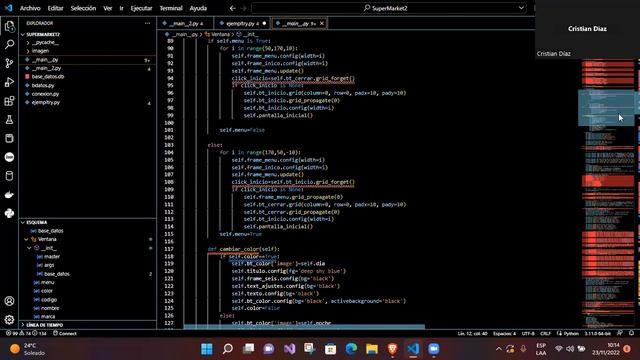The height and width of the screenshot is (360, 640).
Task: Open the Terminal menu
Action: pyautogui.click(x=171, y=8)
